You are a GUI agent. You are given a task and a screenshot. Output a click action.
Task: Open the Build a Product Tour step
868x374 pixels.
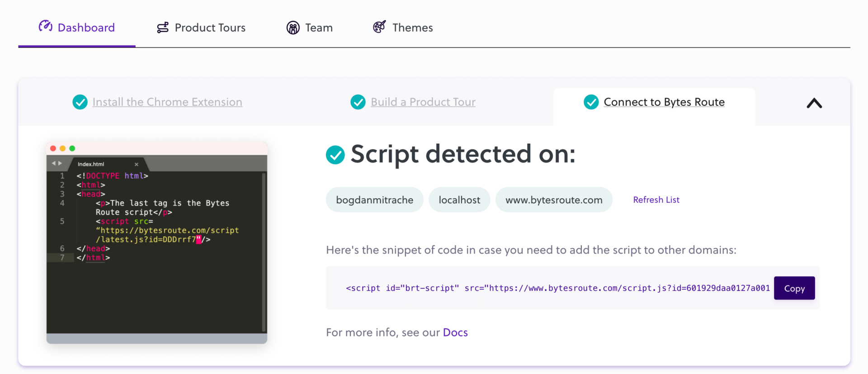click(423, 102)
